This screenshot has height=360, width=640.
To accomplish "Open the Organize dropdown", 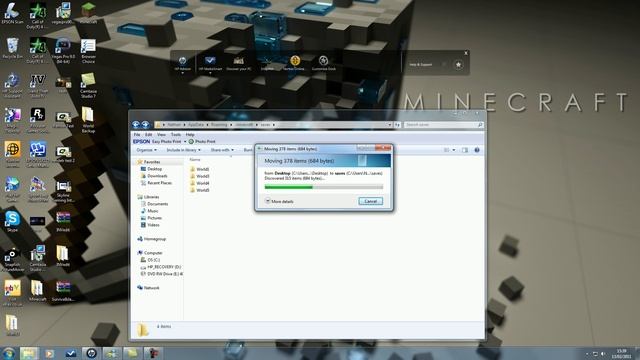I will tap(146, 150).
